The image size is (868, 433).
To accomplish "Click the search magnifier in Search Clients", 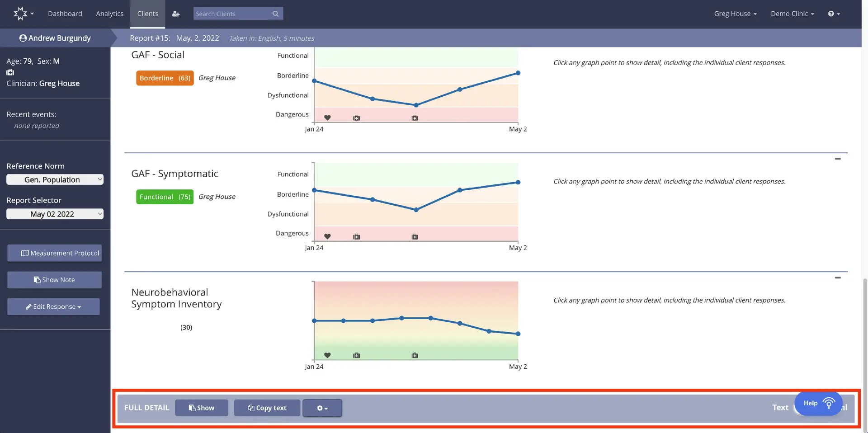I will click(275, 14).
